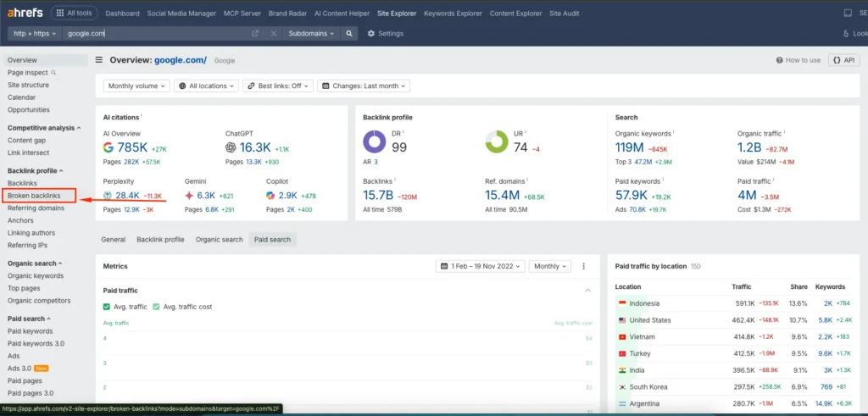Click the Vietnam flag icon
868x416 pixels.
pyautogui.click(x=621, y=337)
